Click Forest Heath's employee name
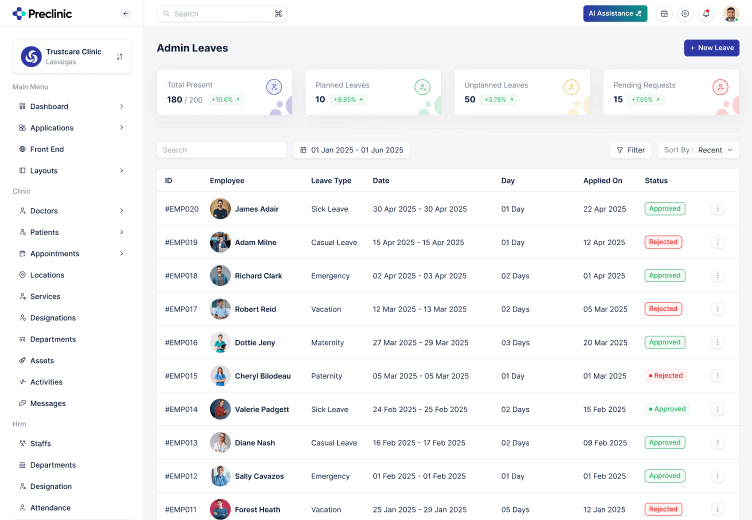The height and width of the screenshot is (520, 752). click(258, 509)
